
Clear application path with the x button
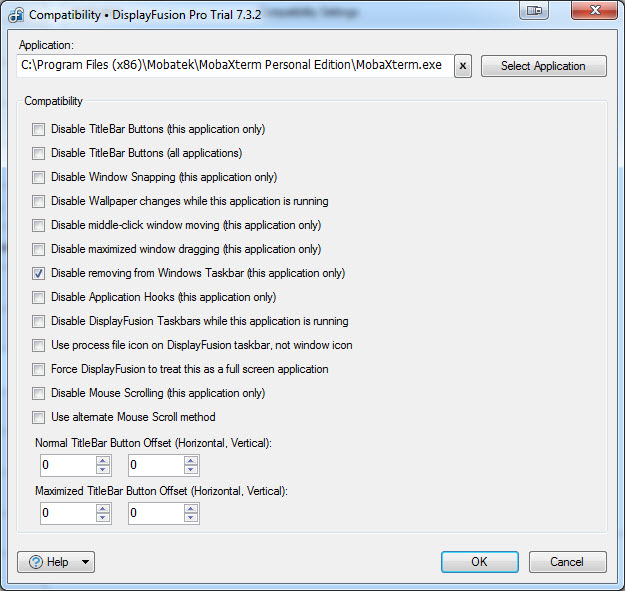pos(462,66)
